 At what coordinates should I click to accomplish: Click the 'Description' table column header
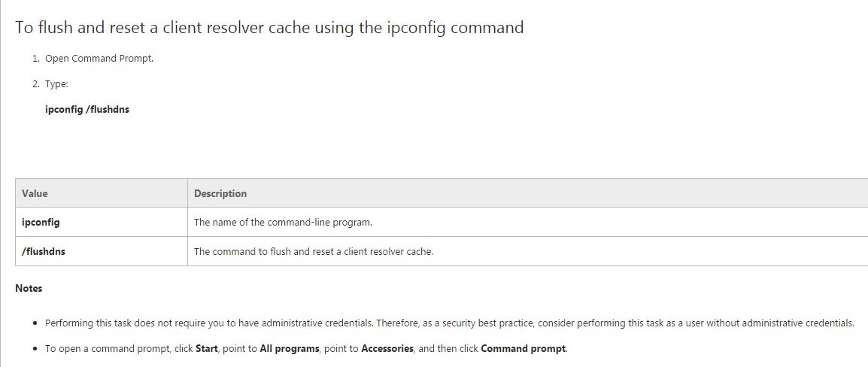[x=220, y=193]
